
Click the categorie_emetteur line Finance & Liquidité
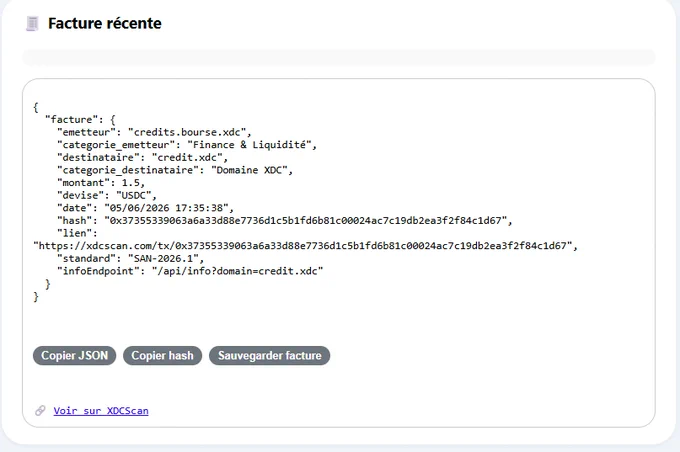pos(187,145)
